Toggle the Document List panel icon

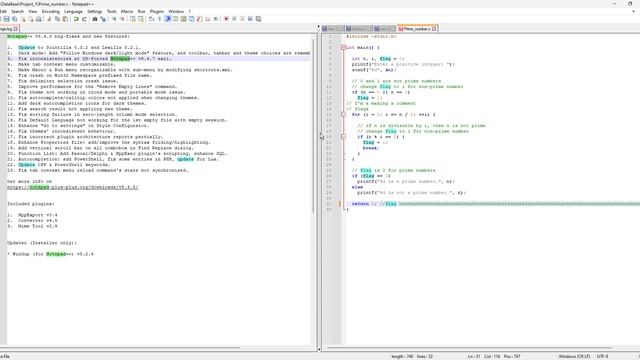click(191, 19)
